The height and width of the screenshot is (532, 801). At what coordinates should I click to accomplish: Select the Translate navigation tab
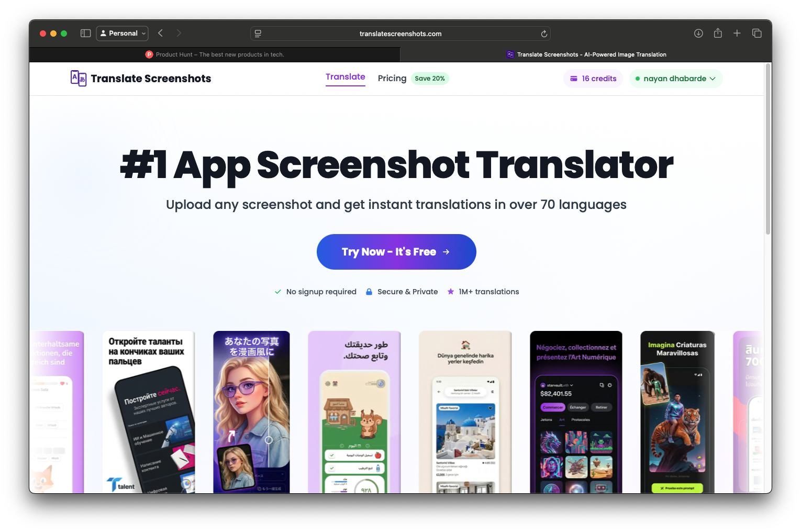pyautogui.click(x=345, y=77)
